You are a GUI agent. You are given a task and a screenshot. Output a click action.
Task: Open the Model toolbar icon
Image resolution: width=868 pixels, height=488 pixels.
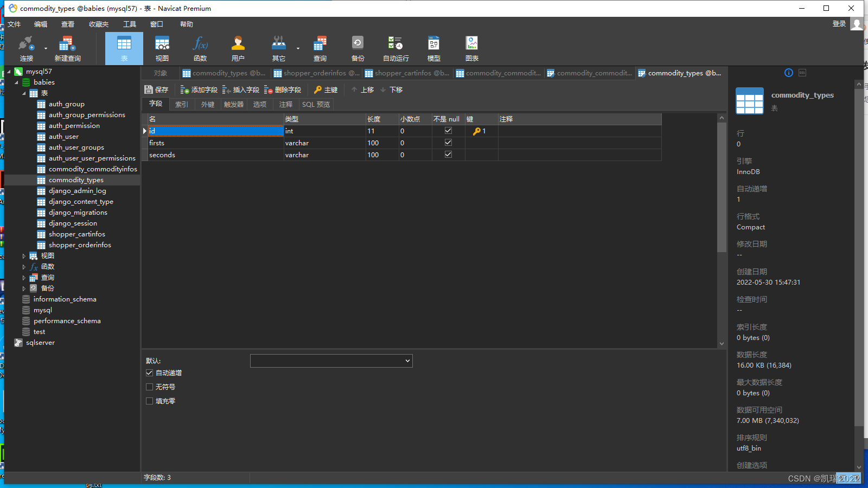point(434,49)
